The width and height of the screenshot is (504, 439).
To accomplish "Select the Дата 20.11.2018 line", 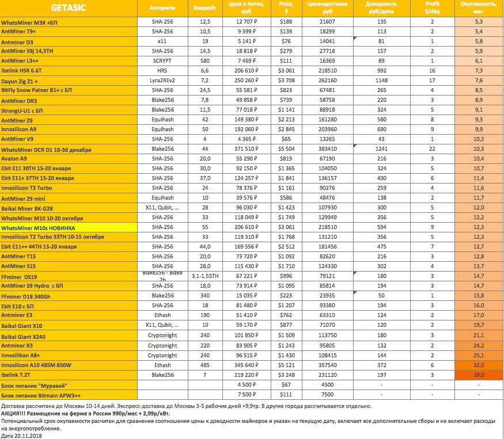I will point(21,436).
